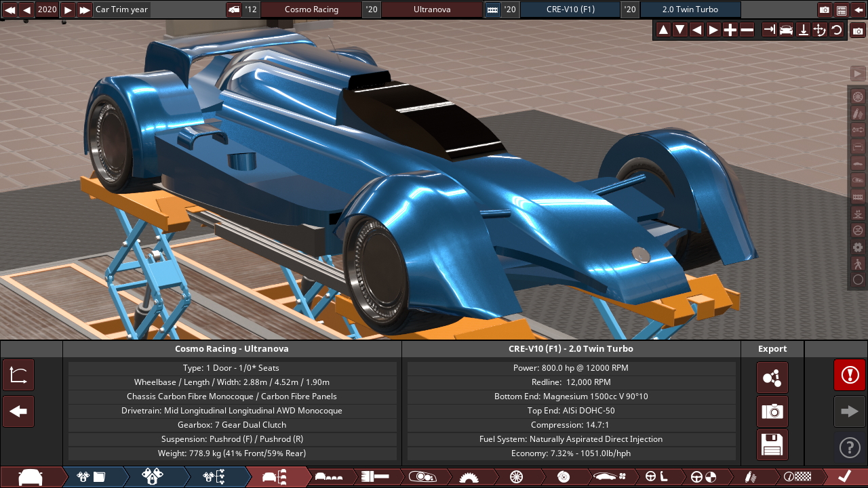
Task: Export the car via share icon
Action: (772, 378)
